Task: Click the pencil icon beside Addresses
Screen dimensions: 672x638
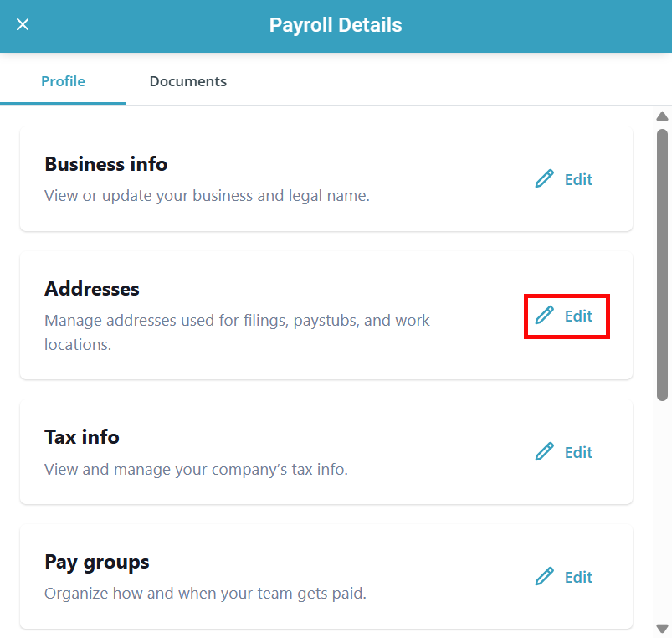Action: (x=545, y=316)
